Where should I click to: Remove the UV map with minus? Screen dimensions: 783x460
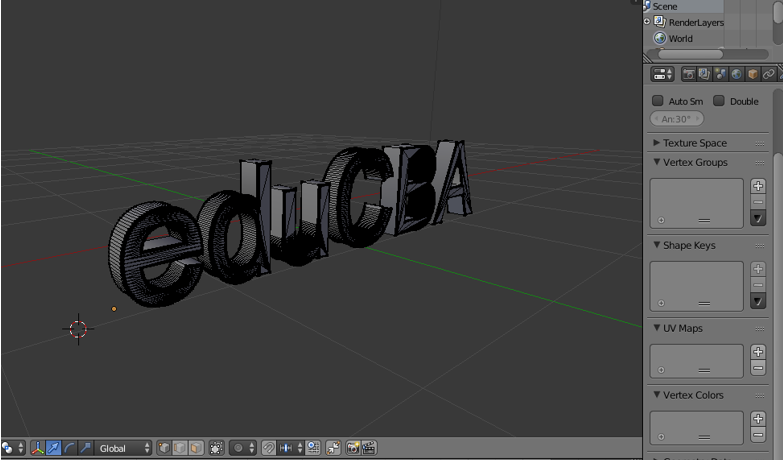pos(758,368)
